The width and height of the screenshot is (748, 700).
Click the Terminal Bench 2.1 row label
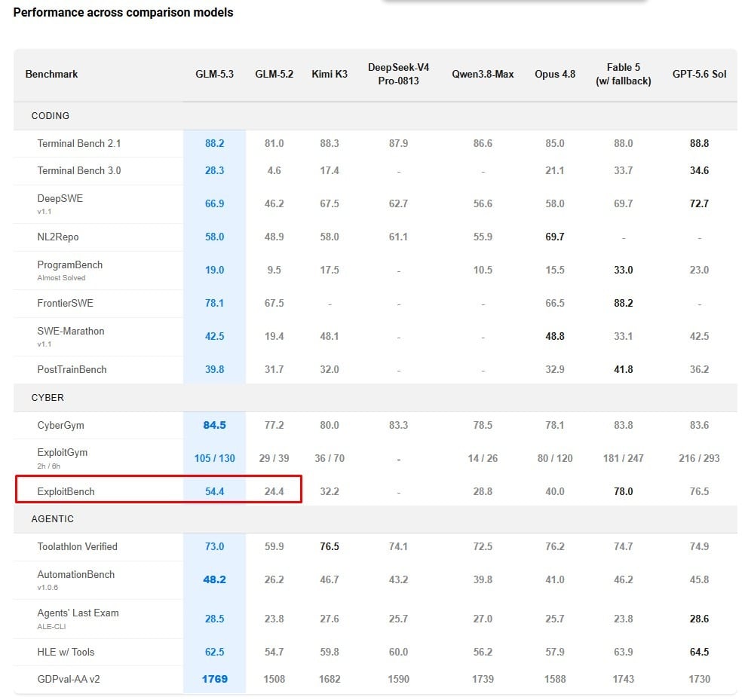(78, 143)
